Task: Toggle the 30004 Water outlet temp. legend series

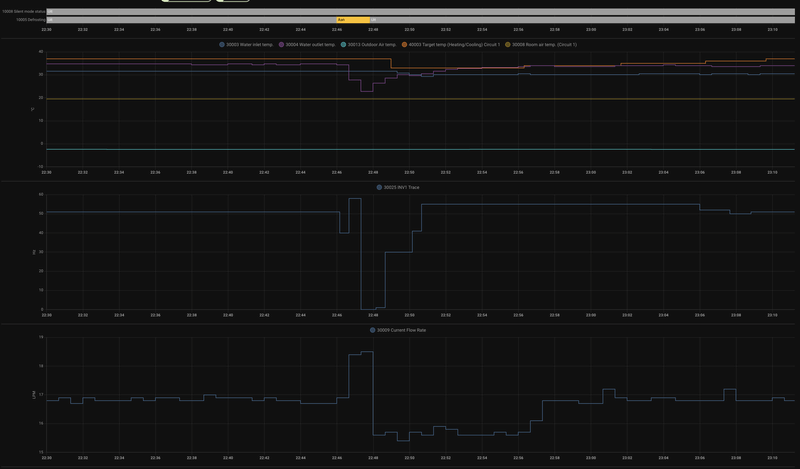Action: tap(307, 44)
